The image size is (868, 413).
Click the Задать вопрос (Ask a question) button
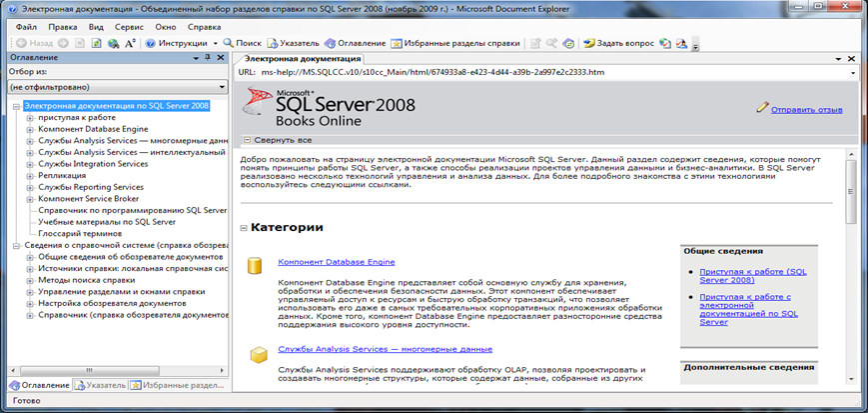tap(619, 43)
